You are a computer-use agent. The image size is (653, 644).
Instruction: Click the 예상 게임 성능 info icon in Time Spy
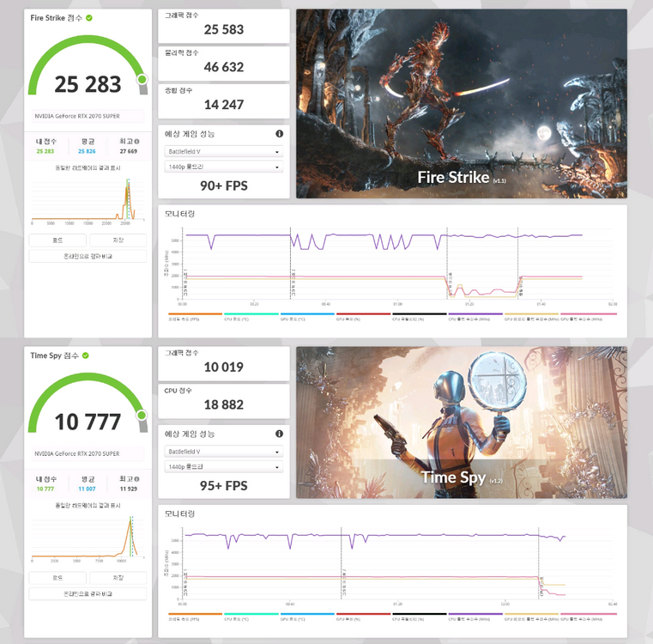pos(280,434)
